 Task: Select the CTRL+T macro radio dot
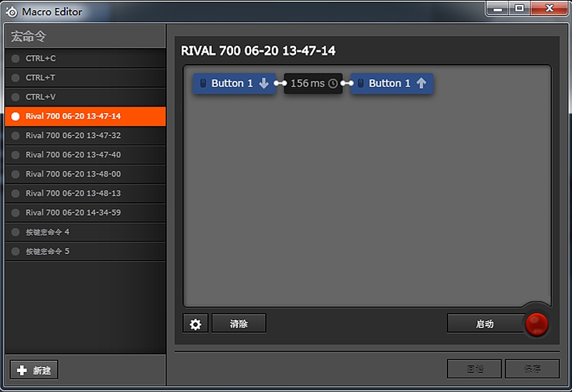pos(15,78)
